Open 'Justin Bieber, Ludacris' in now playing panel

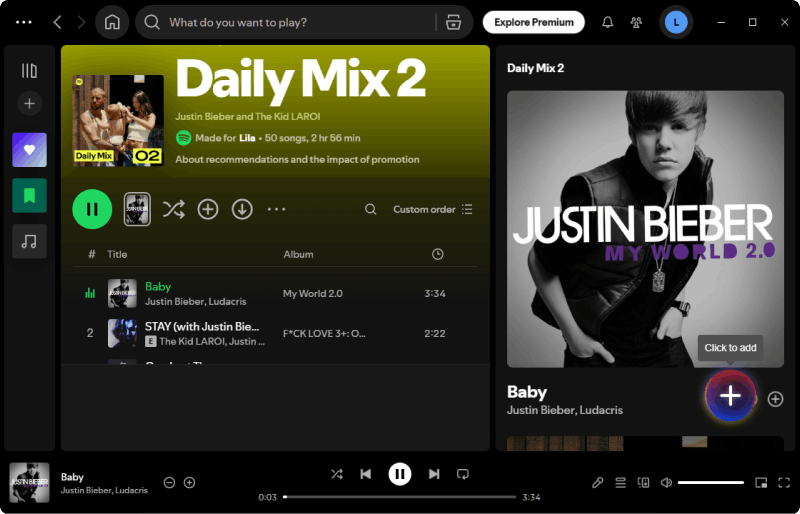pos(565,410)
